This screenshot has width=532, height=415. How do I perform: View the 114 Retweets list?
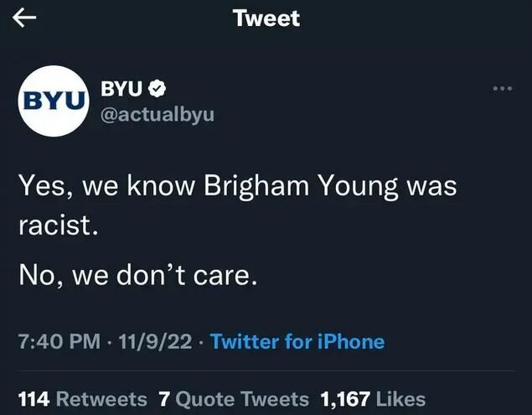pos(81,399)
